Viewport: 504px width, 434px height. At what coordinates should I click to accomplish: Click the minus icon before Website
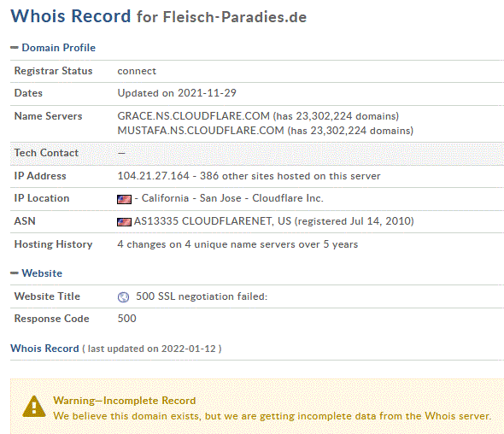tap(15, 273)
